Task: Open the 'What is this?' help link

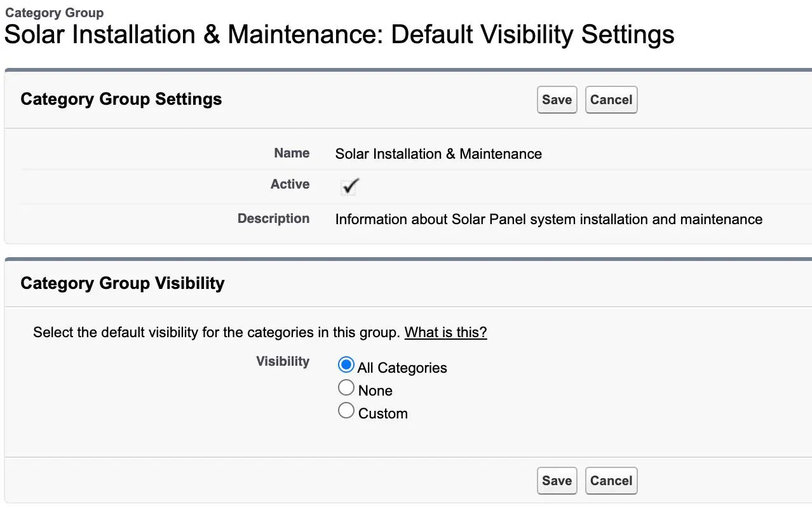Action: pyautogui.click(x=445, y=332)
